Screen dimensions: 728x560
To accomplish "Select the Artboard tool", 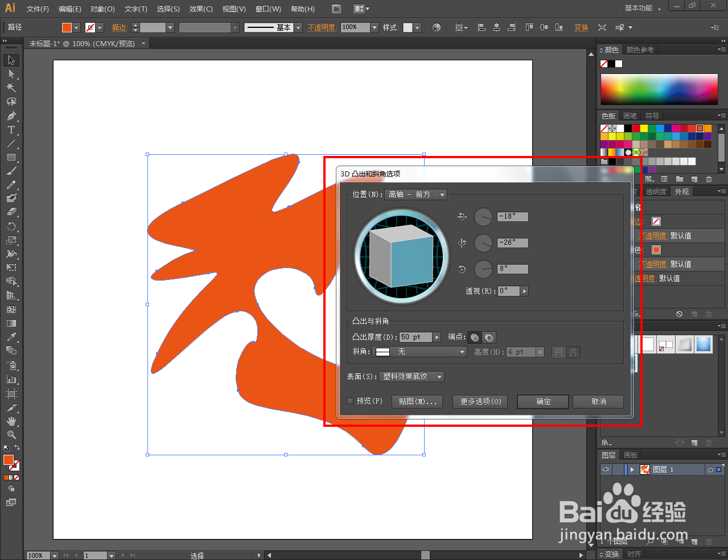I will pos(11,394).
